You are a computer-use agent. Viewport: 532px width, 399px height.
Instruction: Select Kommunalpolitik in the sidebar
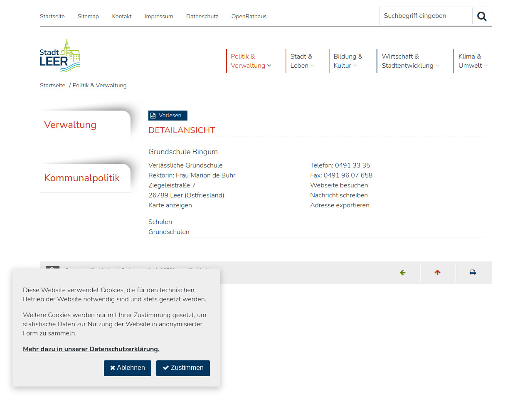[x=82, y=178]
